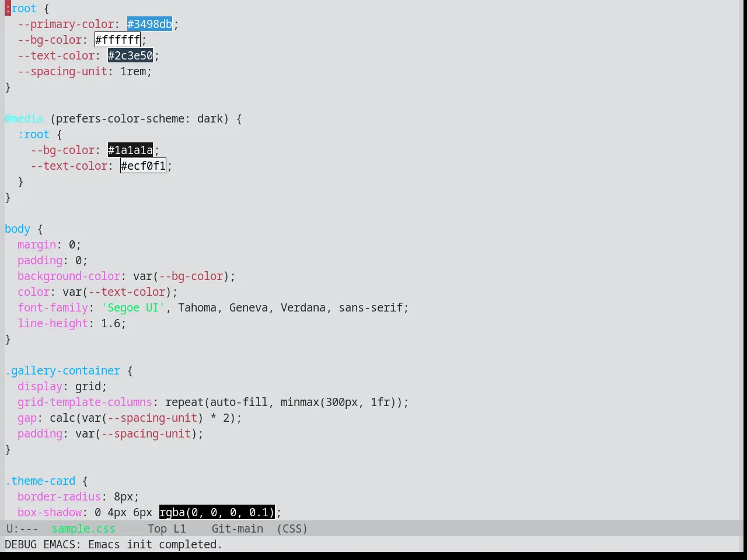
Task: Click the body selector
Action: [x=18, y=229]
